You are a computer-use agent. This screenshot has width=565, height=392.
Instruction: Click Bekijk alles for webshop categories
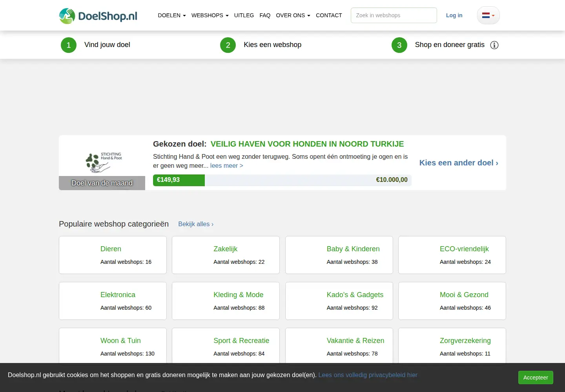pos(196,224)
